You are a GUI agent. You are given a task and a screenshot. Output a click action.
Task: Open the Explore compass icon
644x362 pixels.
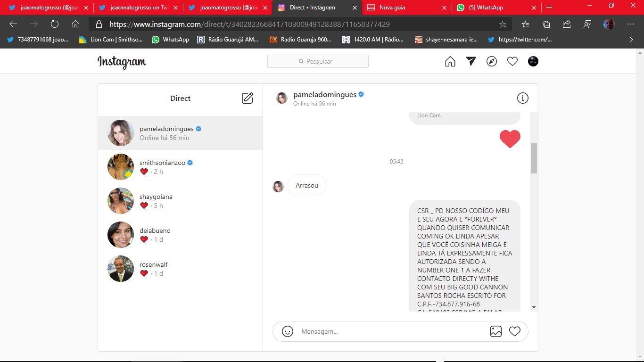[492, 61]
